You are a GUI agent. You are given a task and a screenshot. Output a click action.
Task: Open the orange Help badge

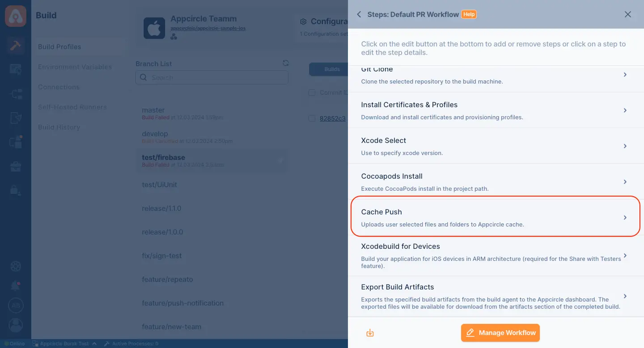(x=469, y=14)
